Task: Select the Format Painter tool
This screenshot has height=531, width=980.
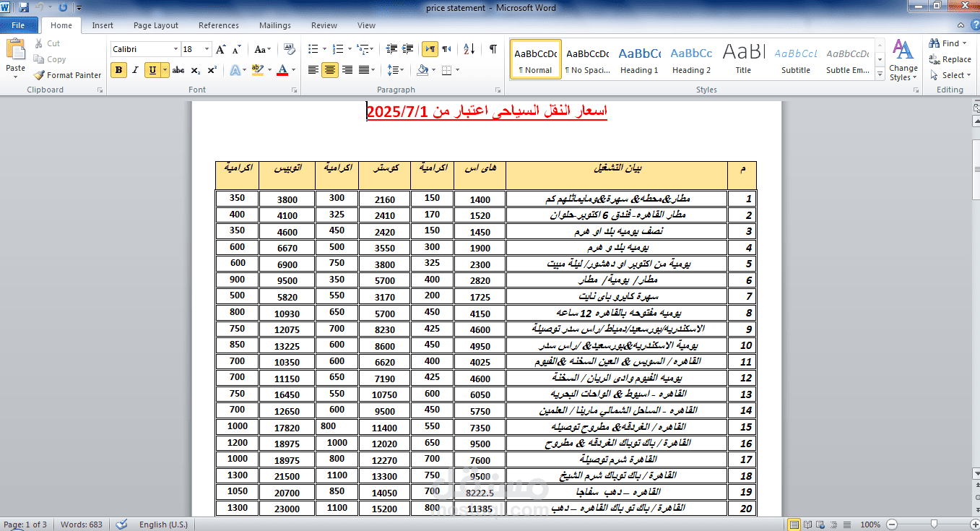Action: coord(68,75)
